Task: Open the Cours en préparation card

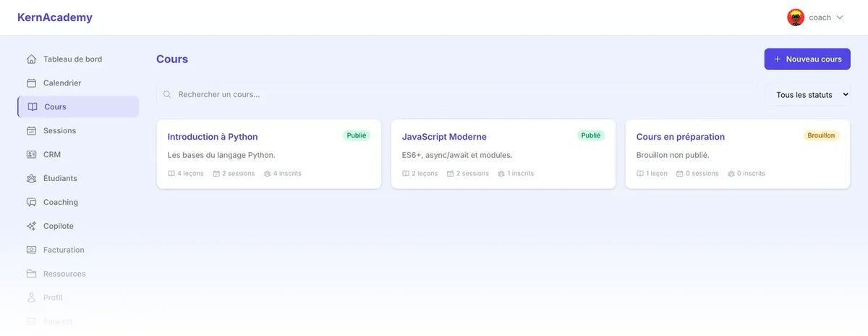Action: (738, 154)
